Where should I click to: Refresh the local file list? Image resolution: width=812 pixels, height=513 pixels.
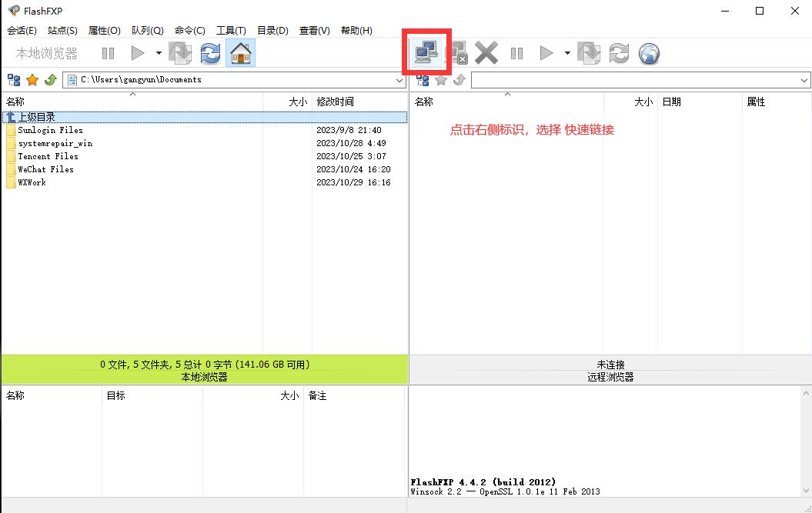210,53
